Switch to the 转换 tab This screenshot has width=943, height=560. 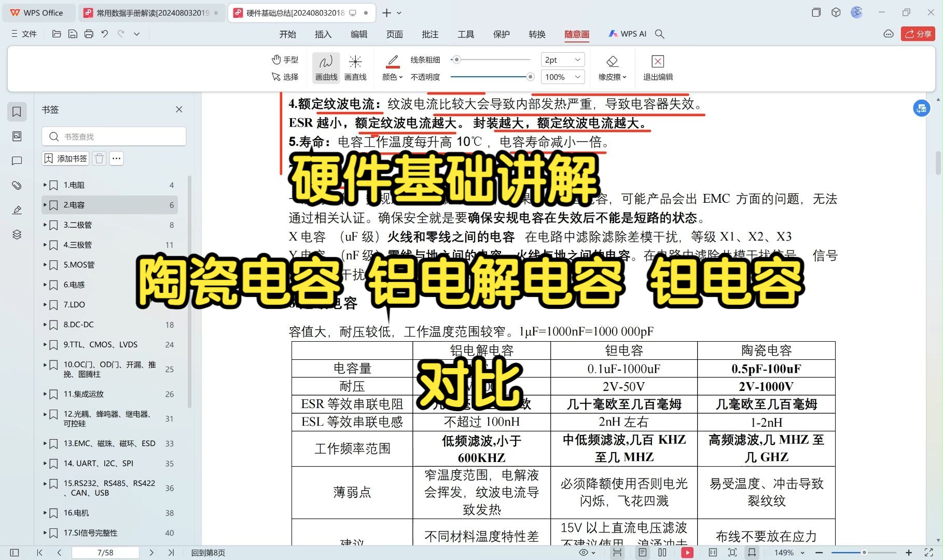[537, 34]
